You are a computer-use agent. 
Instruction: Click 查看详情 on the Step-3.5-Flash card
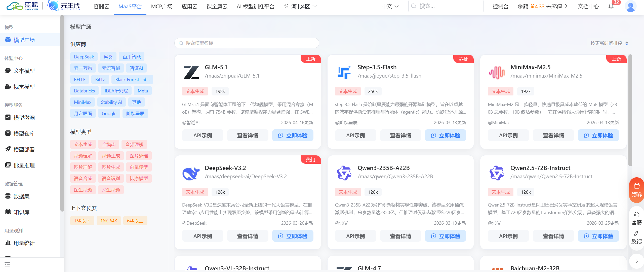(400, 135)
